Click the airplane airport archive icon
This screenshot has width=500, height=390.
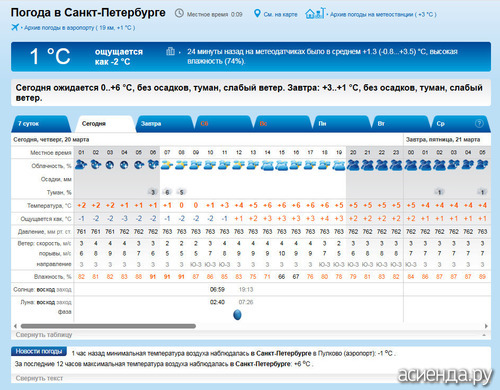pyautogui.click(x=15, y=27)
